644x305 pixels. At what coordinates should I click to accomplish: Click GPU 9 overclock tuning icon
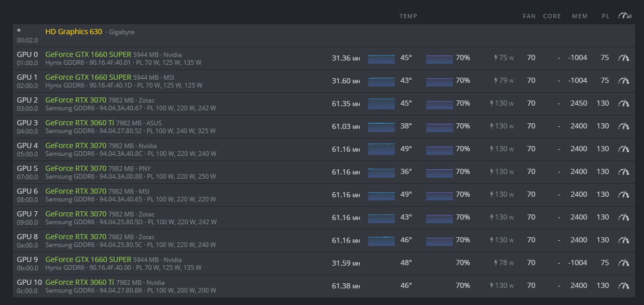pos(623,263)
